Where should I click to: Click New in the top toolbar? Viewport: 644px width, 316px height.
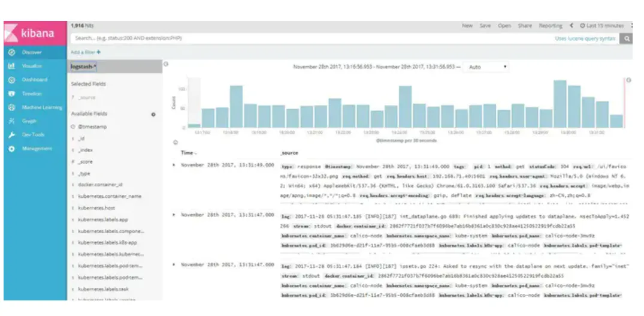[467, 25]
